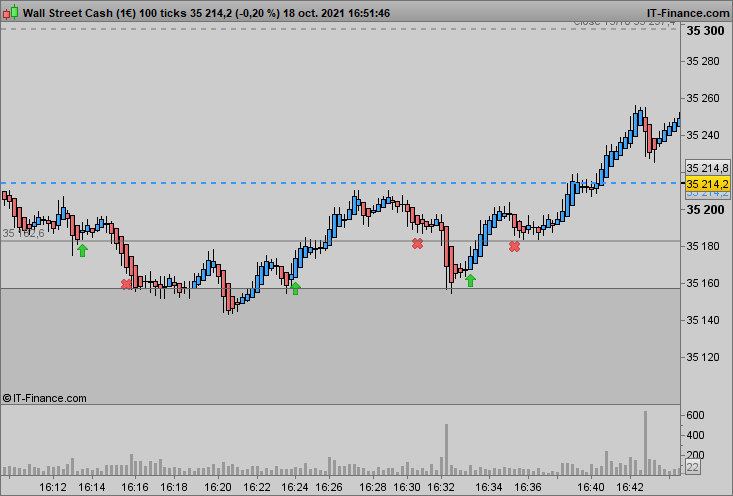The image size is (733, 496).
Task: Click the 16:36 time axis label
Action: [528, 487]
